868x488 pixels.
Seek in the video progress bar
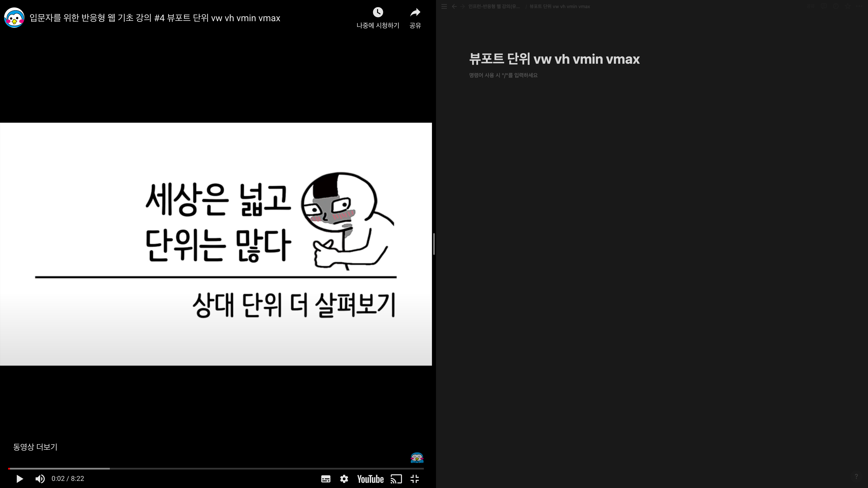[x=216, y=469]
